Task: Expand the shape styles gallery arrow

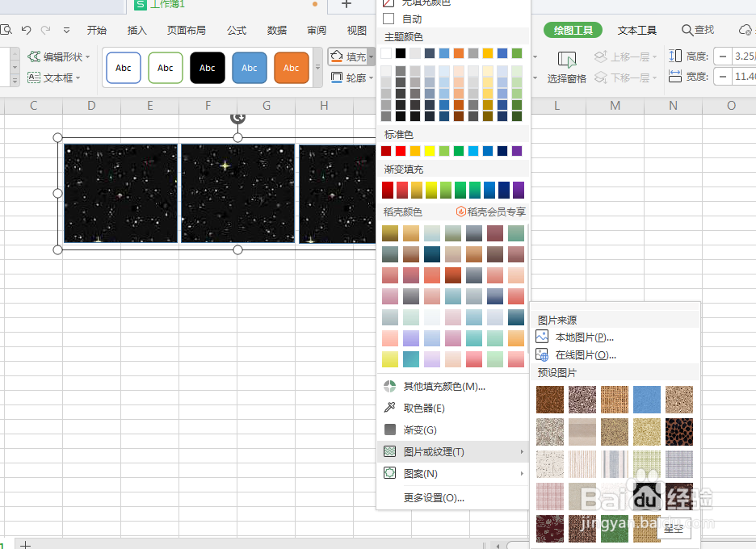Action: click(317, 68)
